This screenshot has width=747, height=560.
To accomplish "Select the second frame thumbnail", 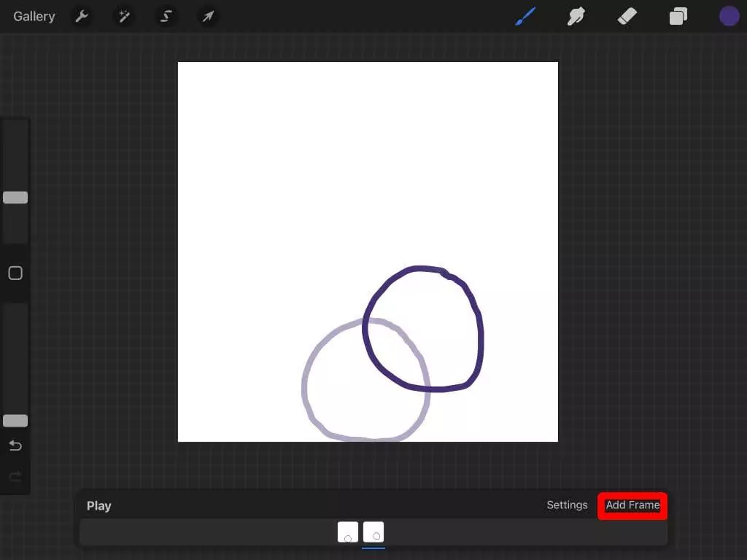I will pos(373,532).
